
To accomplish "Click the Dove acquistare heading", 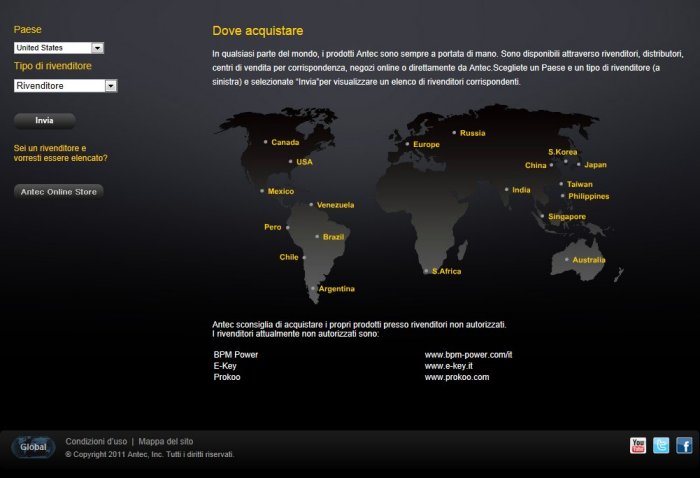I will coord(258,31).
